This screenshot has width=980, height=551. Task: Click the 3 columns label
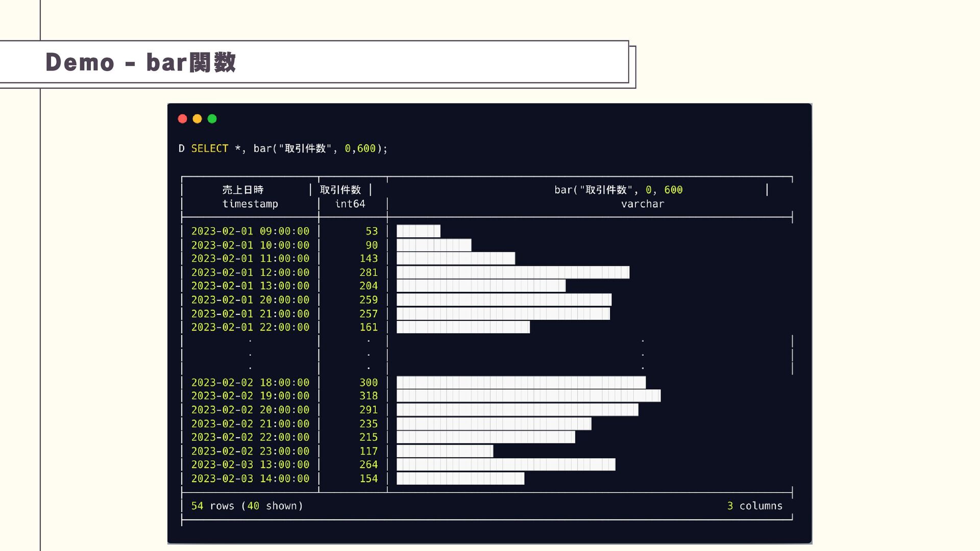coord(754,506)
